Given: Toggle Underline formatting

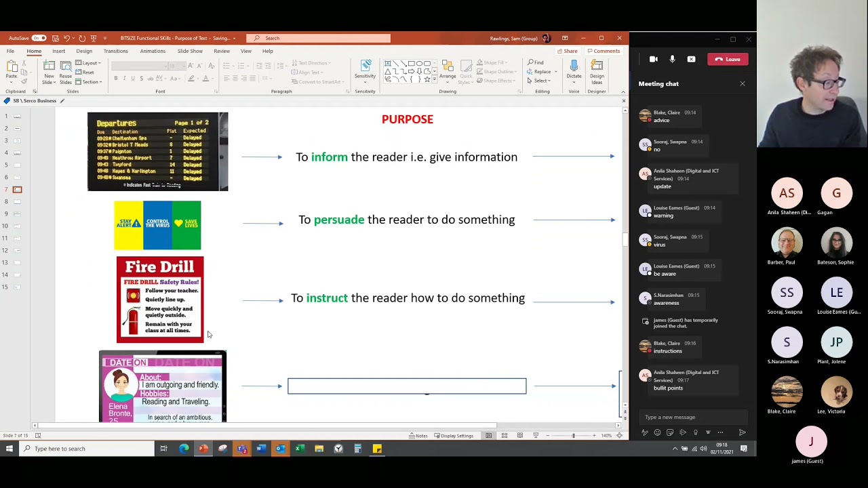Looking at the screenshot, I should tap(132, 79).
